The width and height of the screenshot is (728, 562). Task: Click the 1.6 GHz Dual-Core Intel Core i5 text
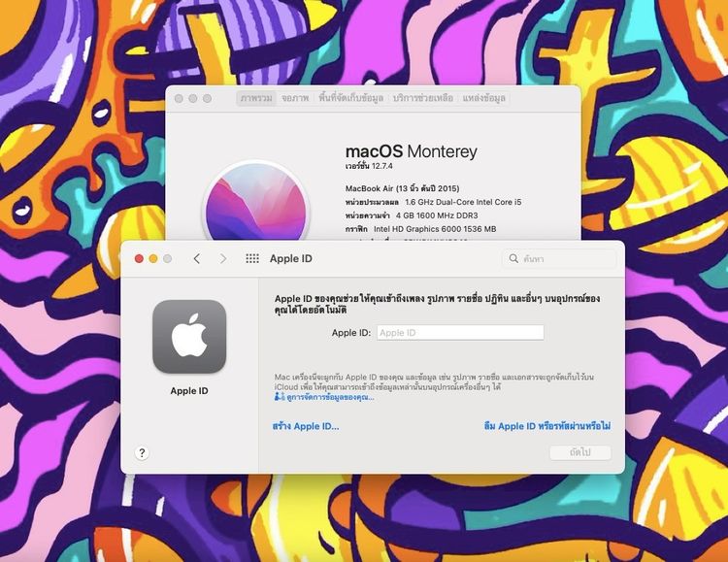pyautogui.click(x=463, y=202)
